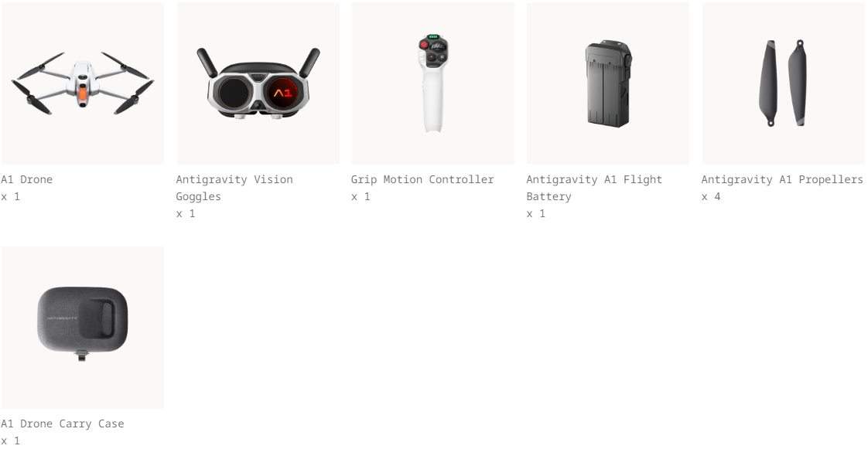Image resolution: width=868 pixels, height=449 pixels.
Task: Select the Grip Motion Controller image
Action: 433,83
